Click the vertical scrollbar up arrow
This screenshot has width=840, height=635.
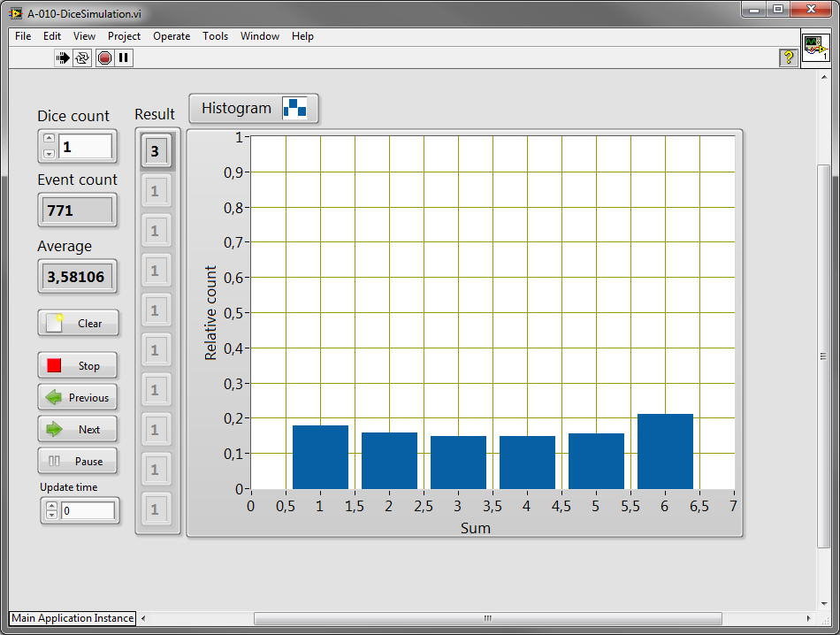(824, 77)
